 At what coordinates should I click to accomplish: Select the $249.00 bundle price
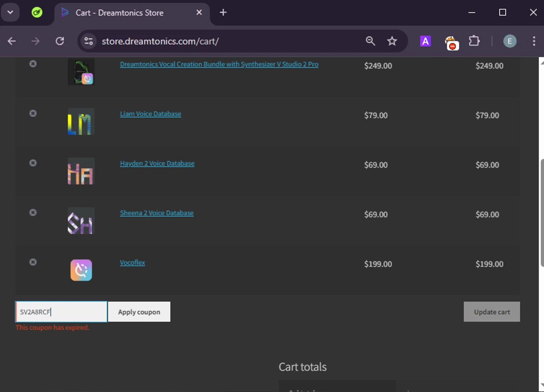coord(378,66)
